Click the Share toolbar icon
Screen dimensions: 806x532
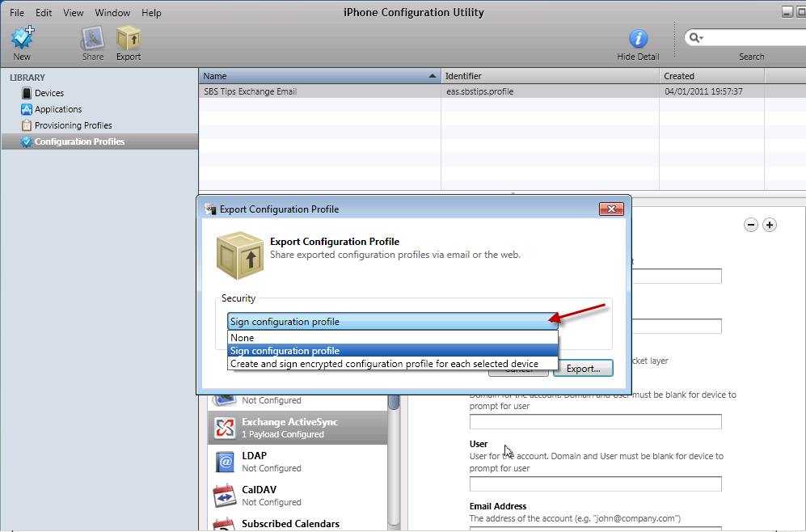[x=92, y=39]
